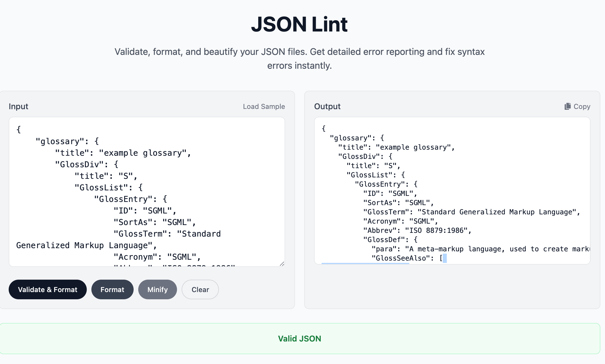Image resolution: width=605 pixels, height=364 pixels.
Task: Click the horizontal scrollbar under the output
Action: [x=366, y=264]
